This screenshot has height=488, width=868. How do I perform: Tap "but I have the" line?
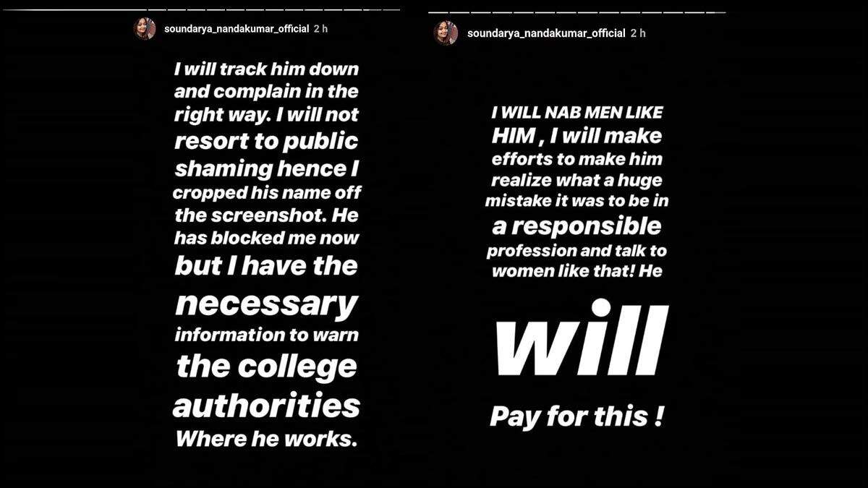coord(266,265)
